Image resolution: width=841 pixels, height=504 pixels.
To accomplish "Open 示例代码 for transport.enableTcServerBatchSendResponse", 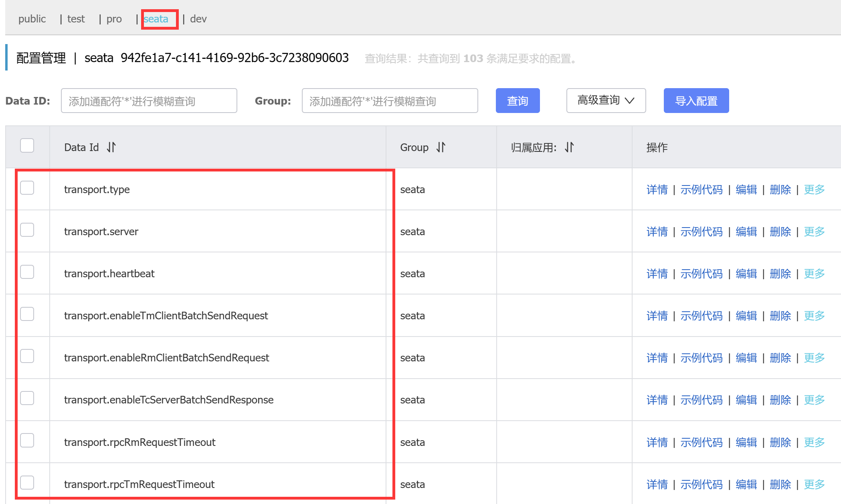I will (701, 400).
